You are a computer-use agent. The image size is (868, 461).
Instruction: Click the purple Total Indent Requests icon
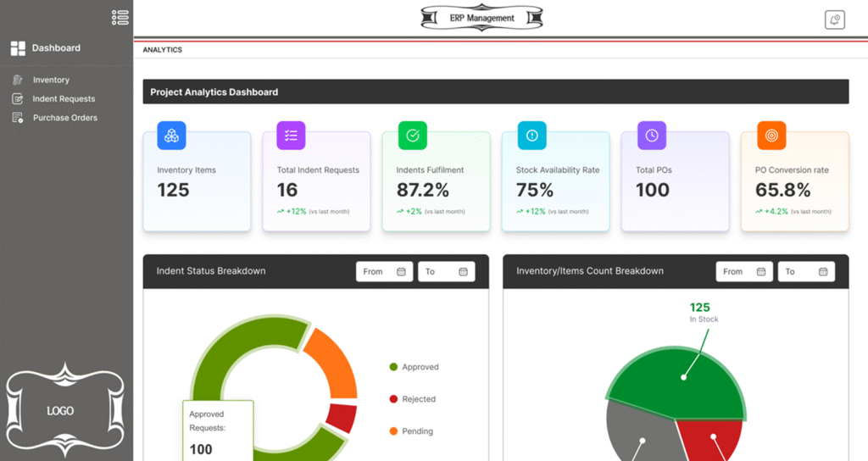(291, 136)
